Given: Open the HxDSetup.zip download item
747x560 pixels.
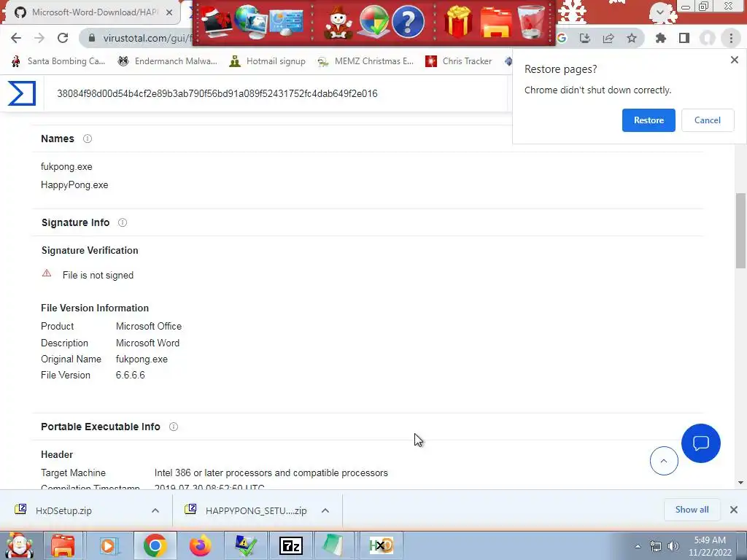Looking at the screenshot, I should [x=64, y=510].
